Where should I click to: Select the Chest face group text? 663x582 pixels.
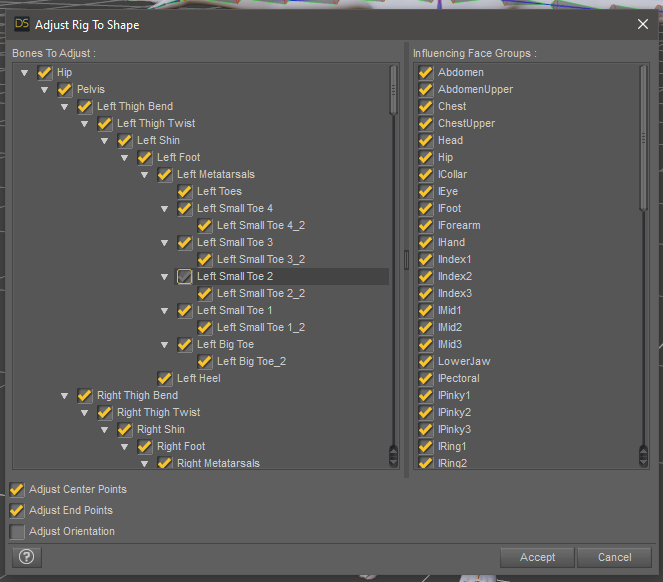[x=452, y=106]
